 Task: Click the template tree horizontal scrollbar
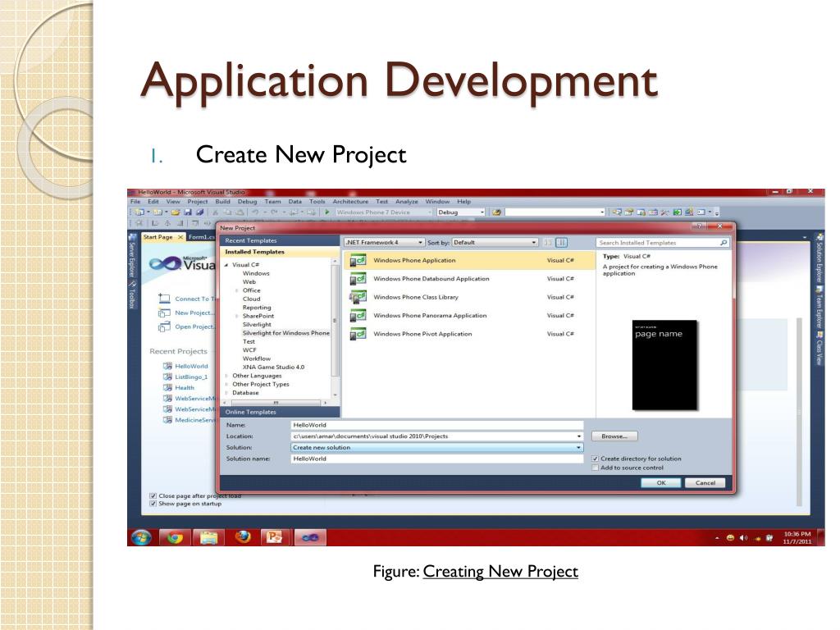tap(276, 402)
